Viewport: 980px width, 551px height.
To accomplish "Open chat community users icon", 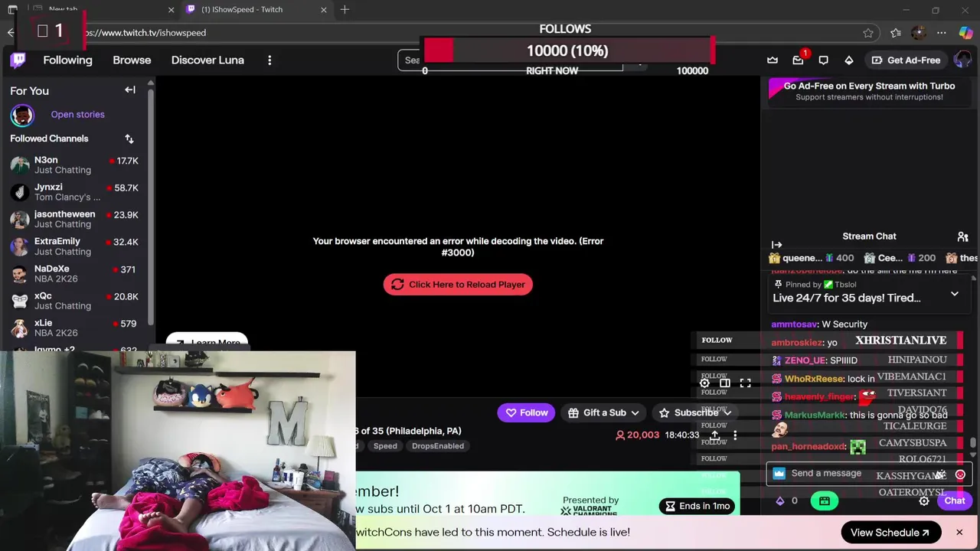I will pyautogui.click(x=962, y=236).
